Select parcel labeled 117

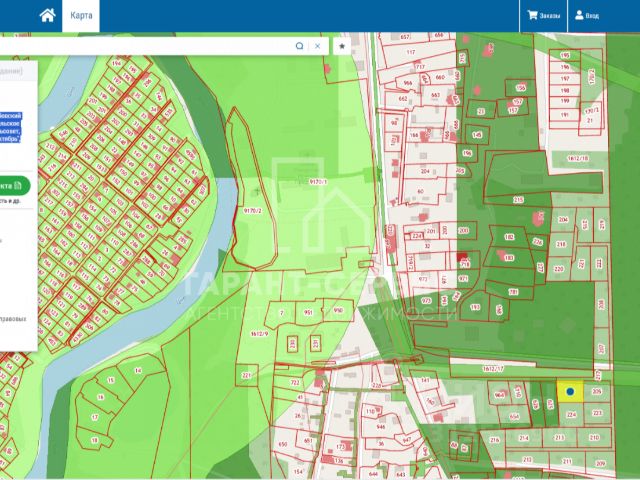tap(411, 52)
